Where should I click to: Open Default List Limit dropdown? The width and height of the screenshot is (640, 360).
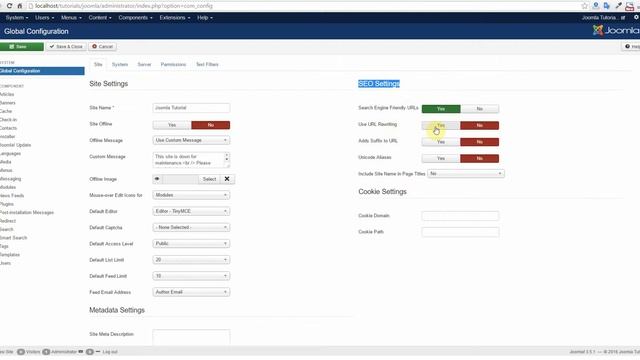191,260
